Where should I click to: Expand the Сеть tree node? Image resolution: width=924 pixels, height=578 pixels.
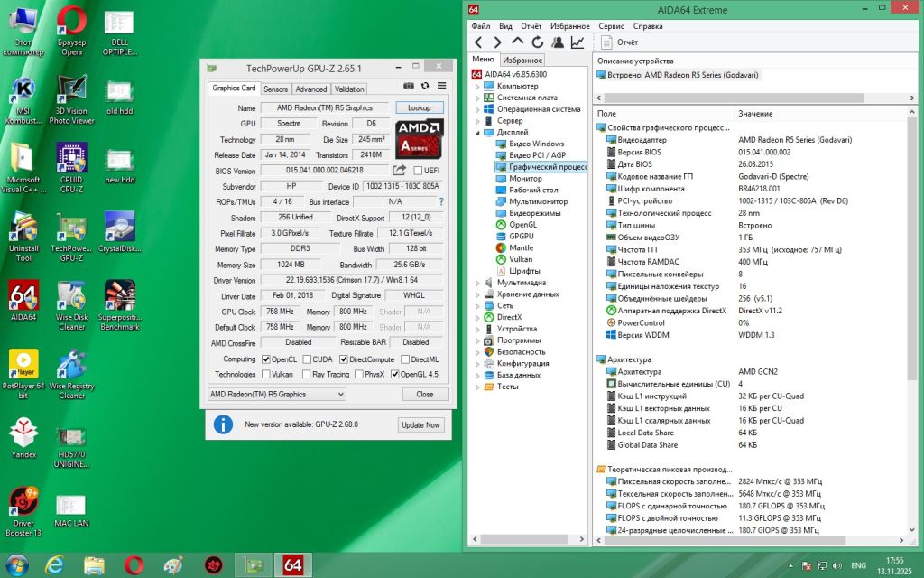click(x=477, y=306)
